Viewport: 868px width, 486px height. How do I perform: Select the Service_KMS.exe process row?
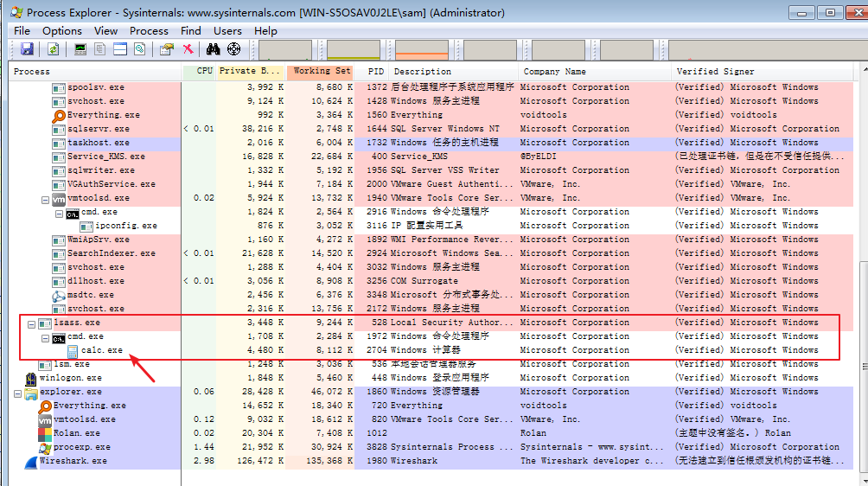click(x=431, y=157)
